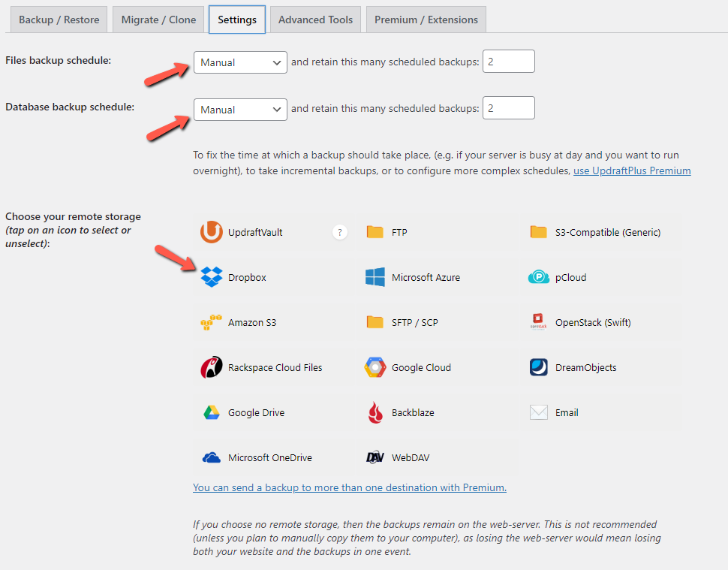Click the Backblaze flame icon
The image size is (728, 570).
click(x=375, y=412)
